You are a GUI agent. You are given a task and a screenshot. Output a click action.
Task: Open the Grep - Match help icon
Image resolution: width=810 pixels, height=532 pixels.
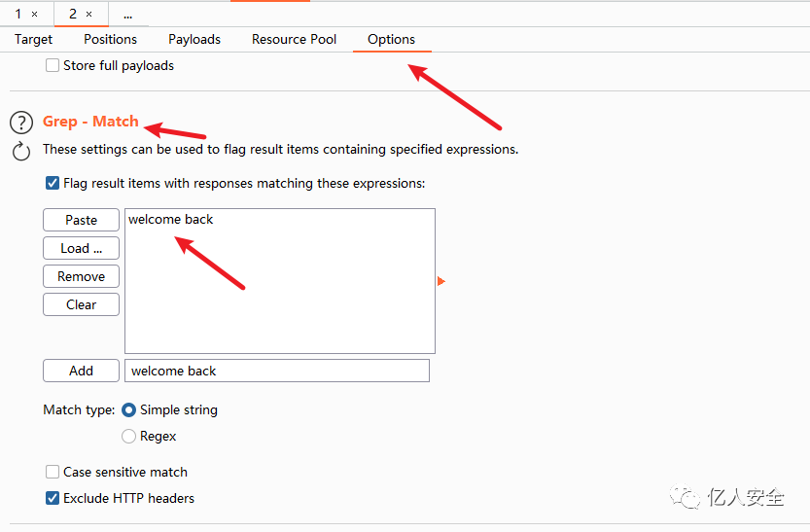pyautogui.click(x=21, y=123)
